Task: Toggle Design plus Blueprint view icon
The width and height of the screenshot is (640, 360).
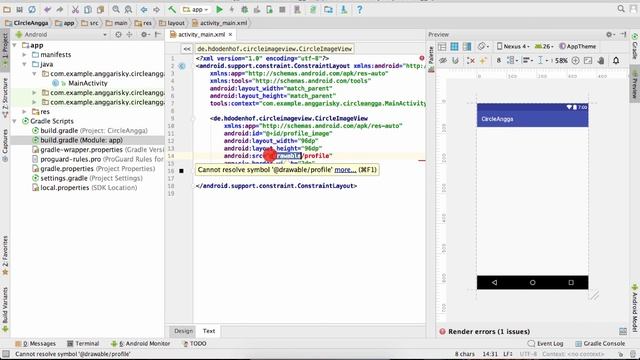Action: coord(467,47)
